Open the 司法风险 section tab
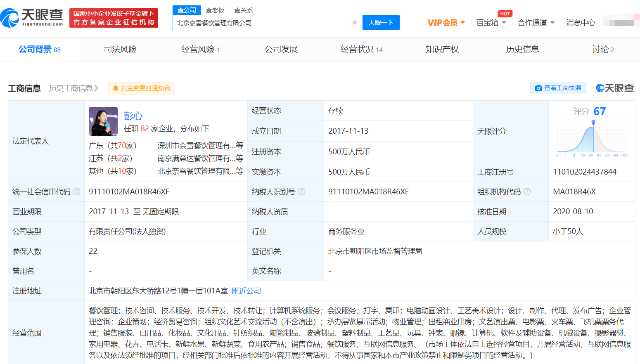Image resolution: width=640 pixels, height=364 pixels. tap(120, 50)
